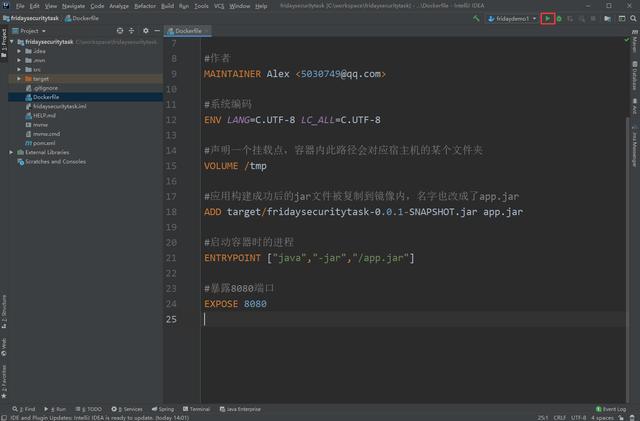Open the Services tool window
The width and height of the screenshot is (640, 421).
(x=127, y=409)
